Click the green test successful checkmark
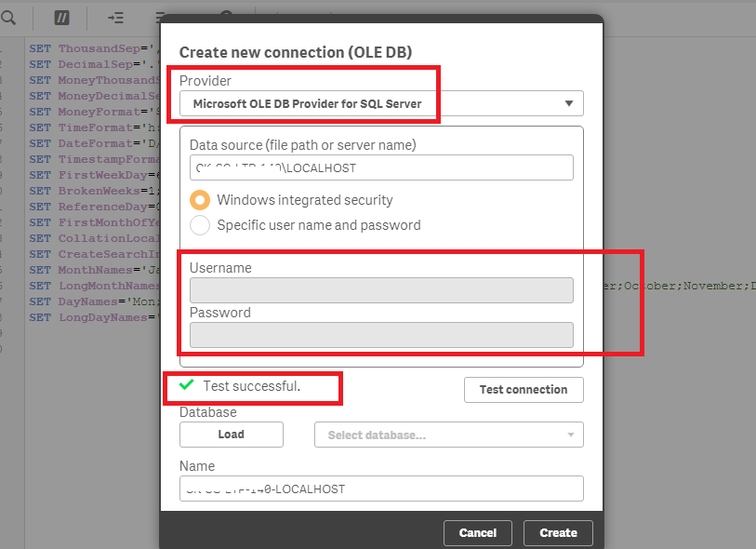 coord(186,385)
